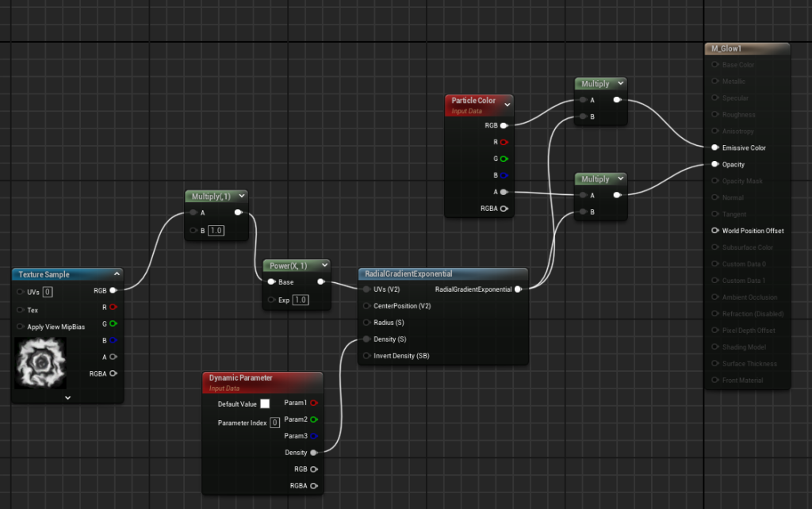Toggle the Particle Color node collapse arrow

coord(507,104)
